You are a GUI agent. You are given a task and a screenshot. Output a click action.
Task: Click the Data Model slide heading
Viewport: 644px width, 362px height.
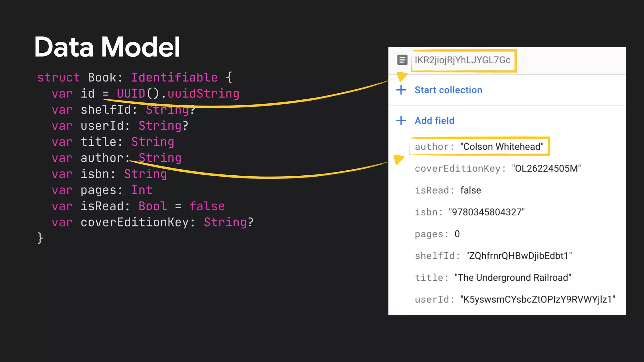click(x=107, y=47)
